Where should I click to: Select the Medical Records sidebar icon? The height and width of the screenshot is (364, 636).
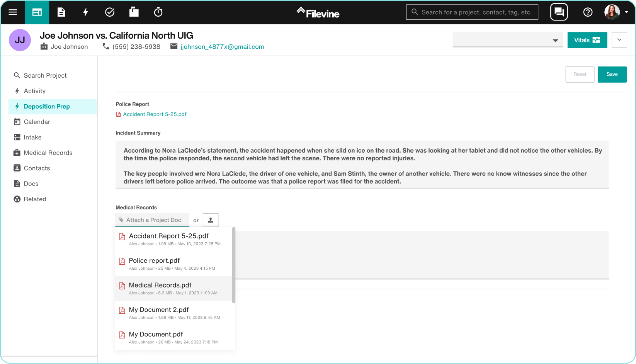point(17,153)
